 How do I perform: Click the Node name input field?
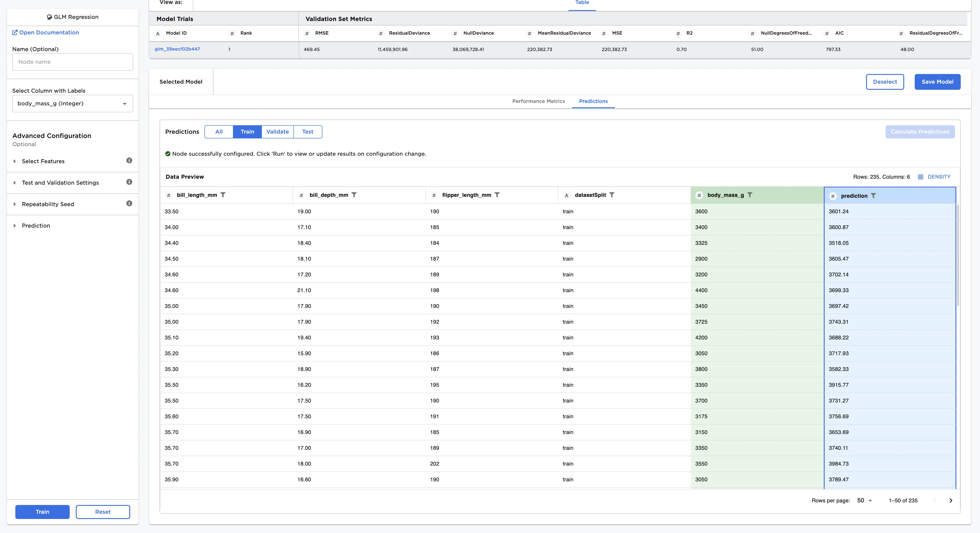(x=72, y=62)
